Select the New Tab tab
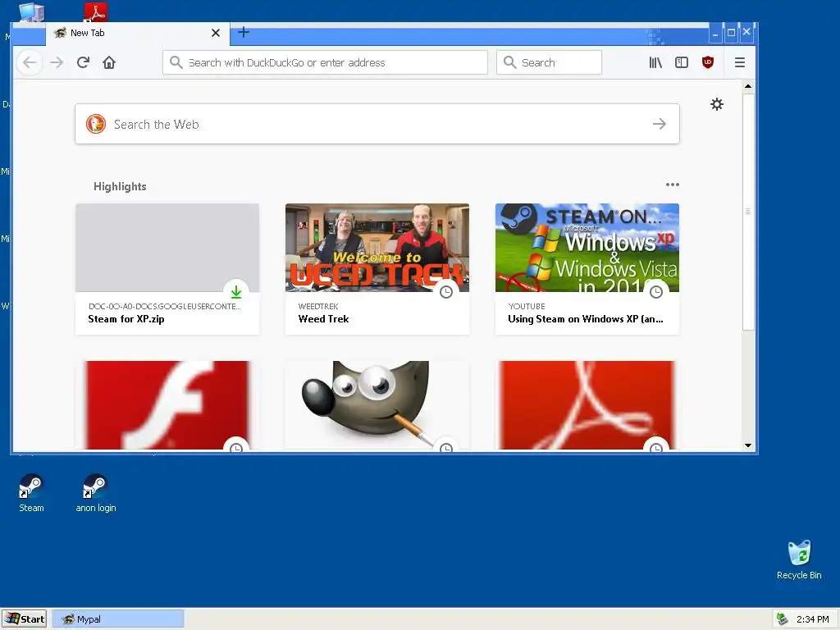This screenshot has width=840, height=630. coord(138,33)
